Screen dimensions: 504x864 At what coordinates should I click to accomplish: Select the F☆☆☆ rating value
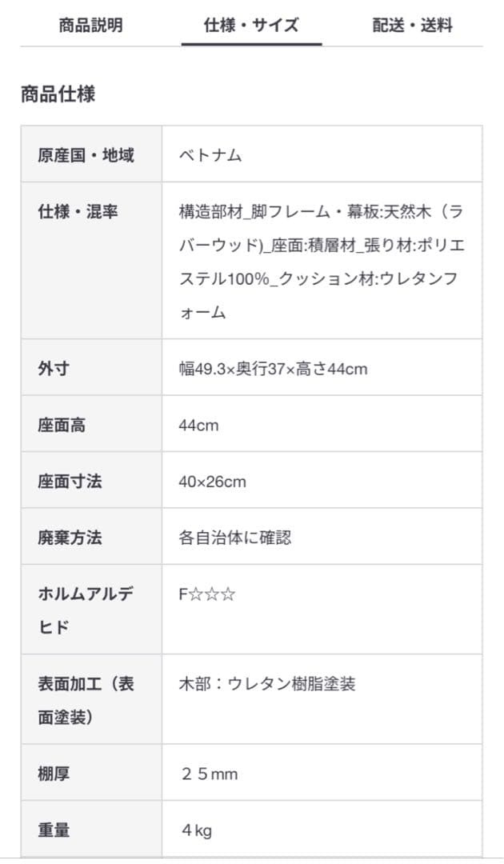tap(200, 594)
